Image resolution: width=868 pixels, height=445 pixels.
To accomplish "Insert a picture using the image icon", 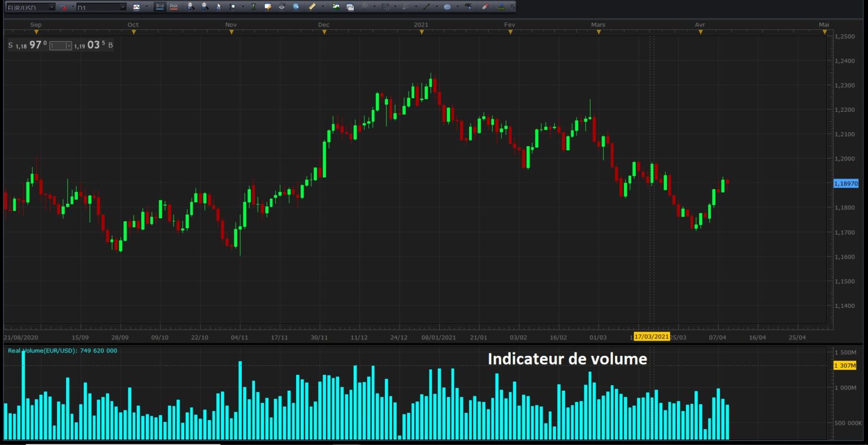I will (335, 7).
